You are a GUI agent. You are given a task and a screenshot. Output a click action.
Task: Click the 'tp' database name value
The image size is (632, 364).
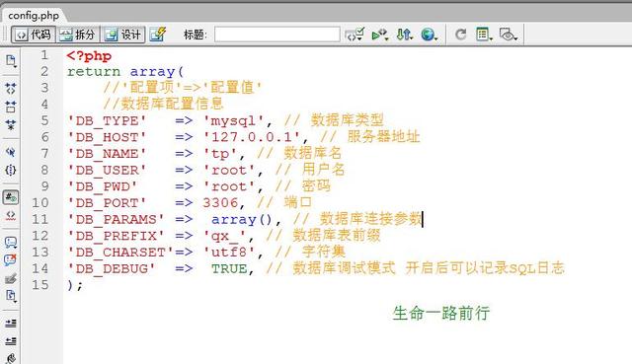pos(220,154)
